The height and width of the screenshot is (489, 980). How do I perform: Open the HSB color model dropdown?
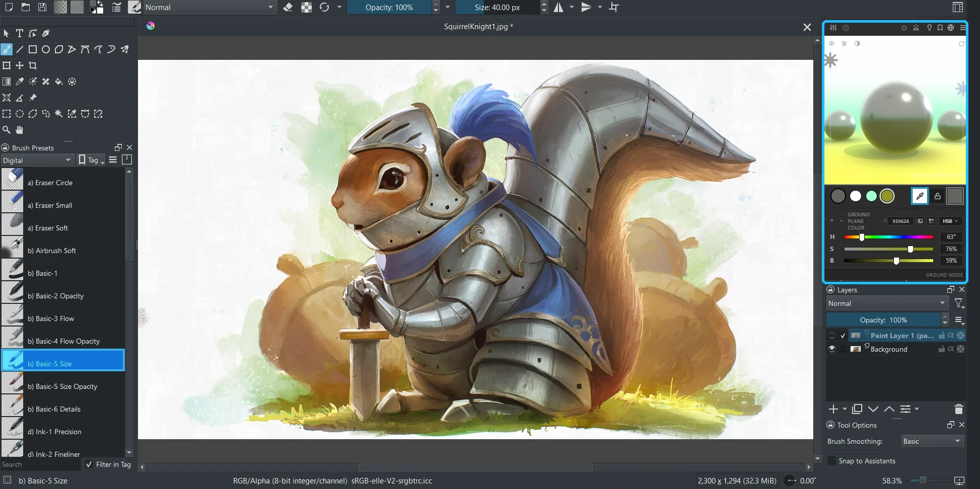pos(950,221)
